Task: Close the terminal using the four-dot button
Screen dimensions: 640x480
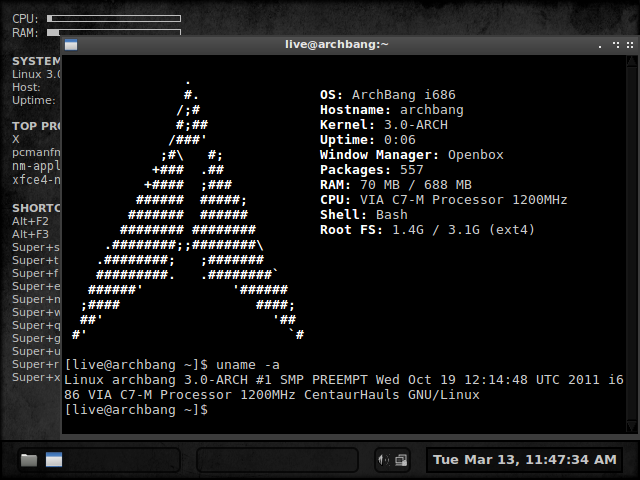Action: click(x=630, y=45)
